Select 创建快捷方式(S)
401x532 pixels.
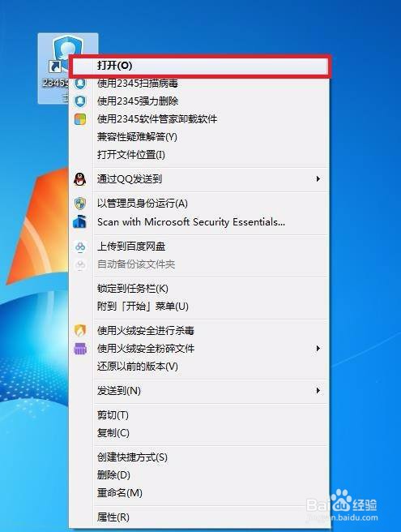(200, 457)
